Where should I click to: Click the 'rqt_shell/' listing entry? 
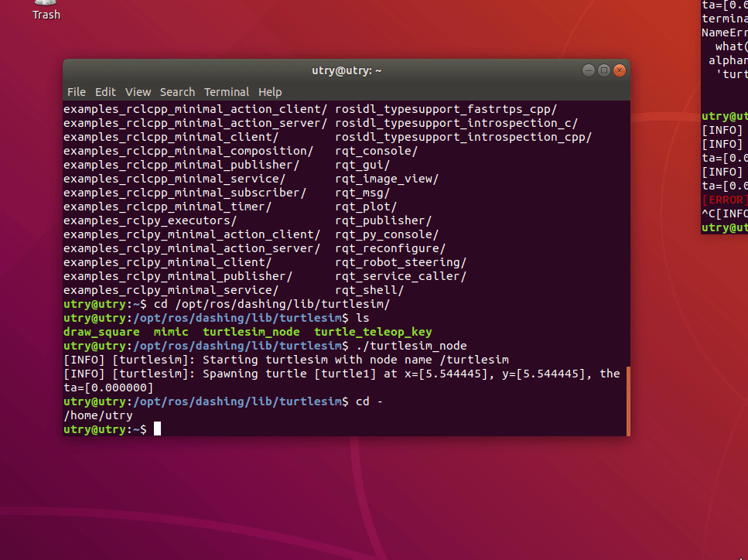[x=369, y=290]
